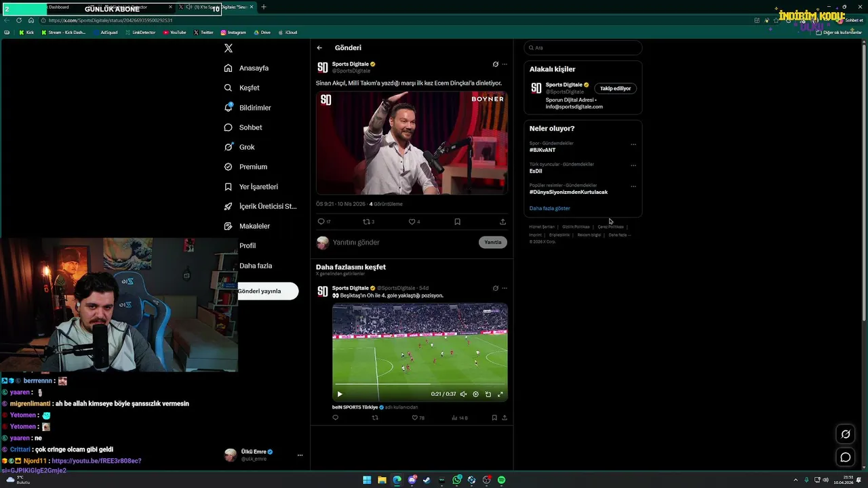
Task: Click Daha fazla göster link
Action: (550, 209)
